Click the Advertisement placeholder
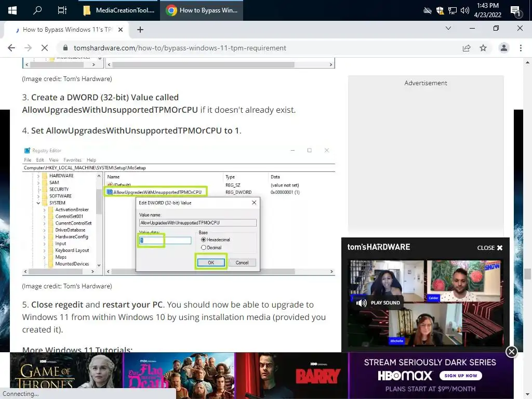The width and height of the screenshot is (532, 399). (x=426, y=156)
